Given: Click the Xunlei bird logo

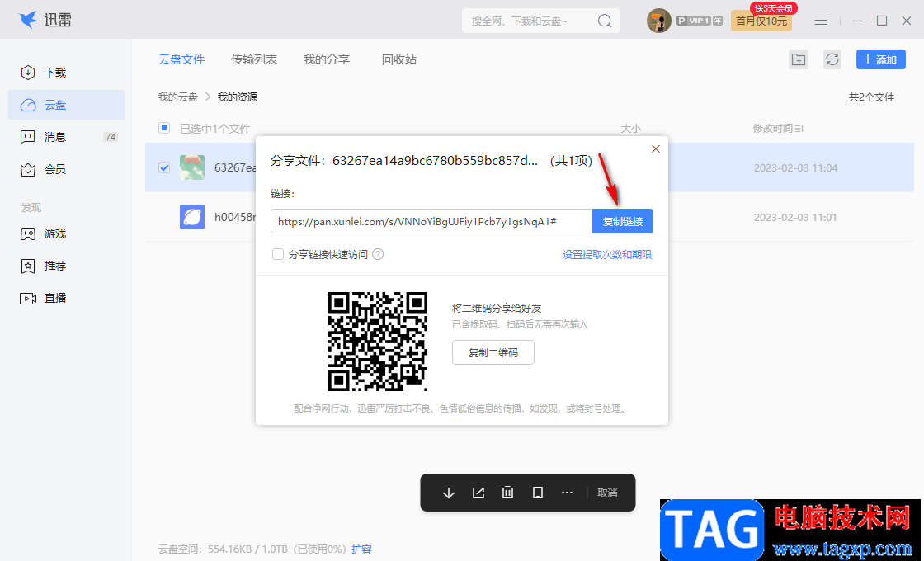Looking at the screenshot, I should pyautogui.click(x=28, y=20).
